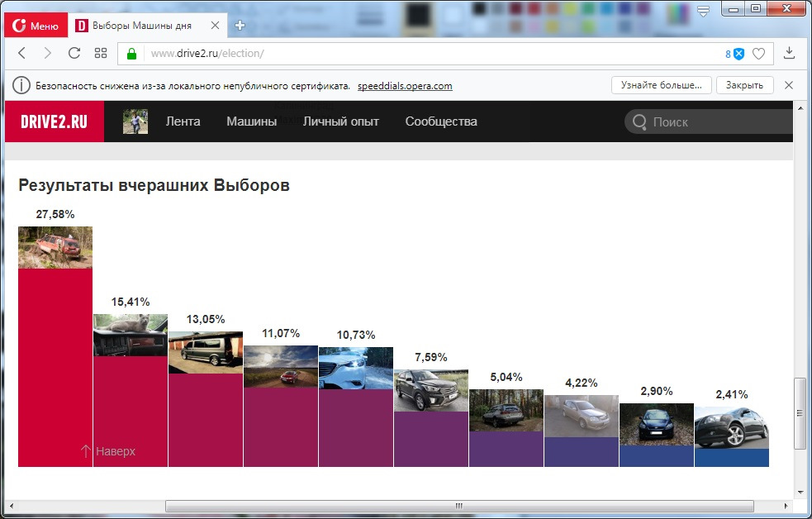Open the Личный опыт menu item
Image resolution: width=812 pixels, height=519 pixels.
[x=341, y=121]
